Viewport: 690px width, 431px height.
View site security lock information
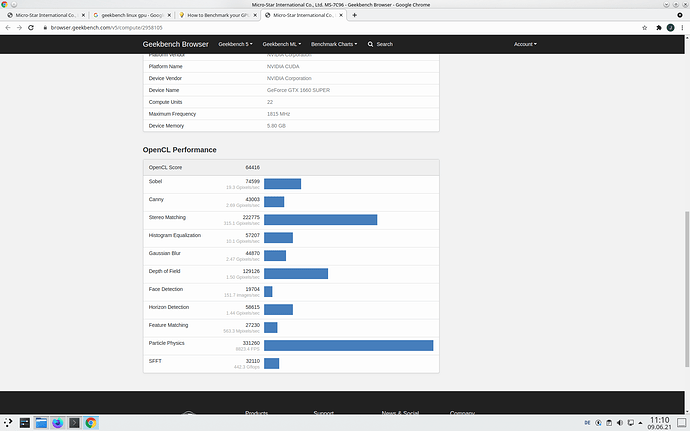[x=45, y=27]
